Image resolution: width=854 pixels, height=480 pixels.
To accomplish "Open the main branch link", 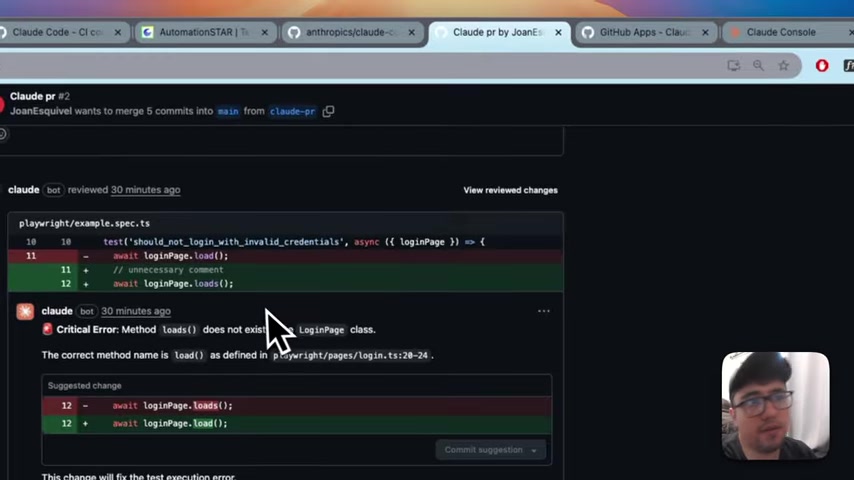I will click(228, 111).
